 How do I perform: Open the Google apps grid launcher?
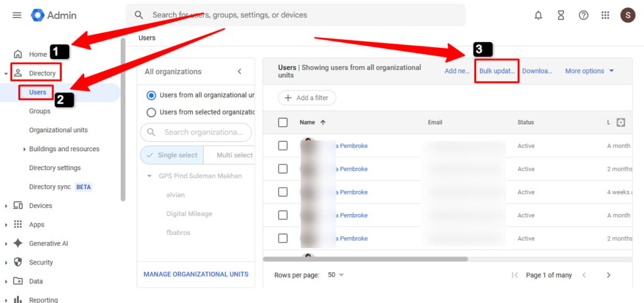click(x=606, y=15)
